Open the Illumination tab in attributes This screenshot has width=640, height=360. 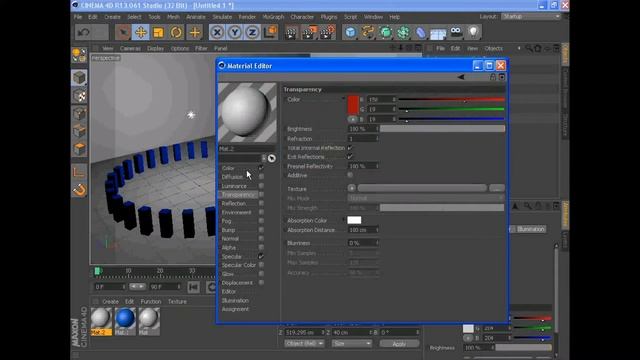(x=531, y=229)
